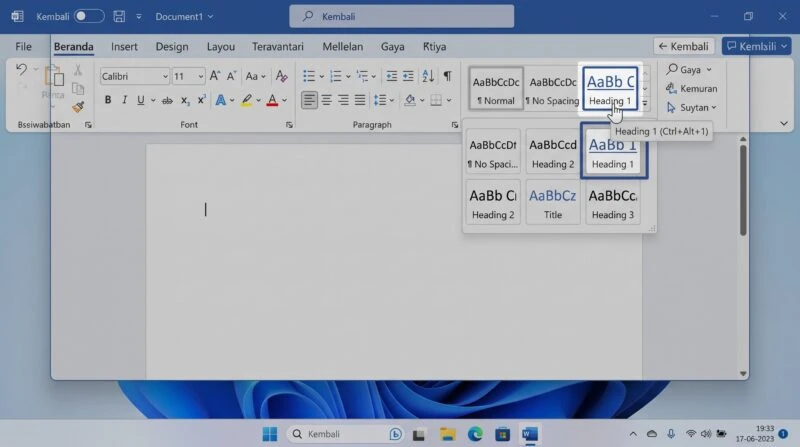Toggle the AutoSave switch in title bar
This screenshot has height=447, width=800.
[89, 16]
